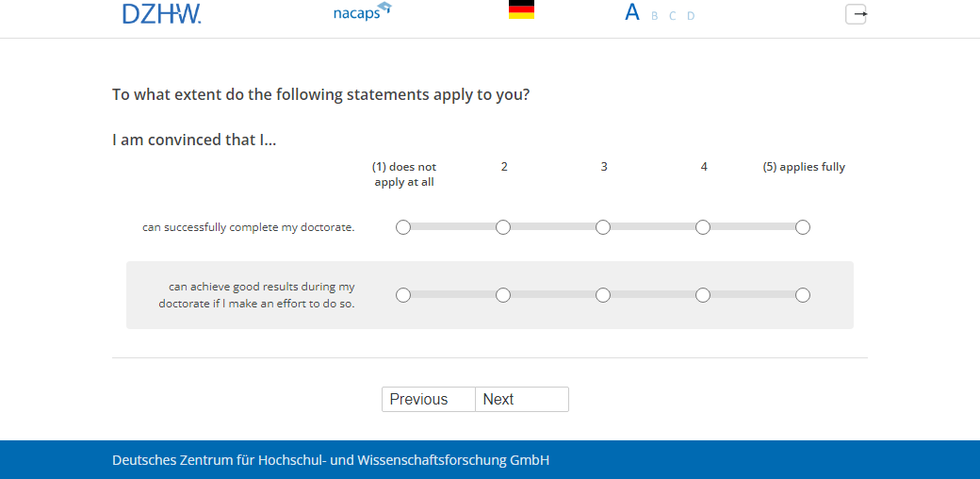
Task: Select the largest font size A
Action: coord(632,12)
